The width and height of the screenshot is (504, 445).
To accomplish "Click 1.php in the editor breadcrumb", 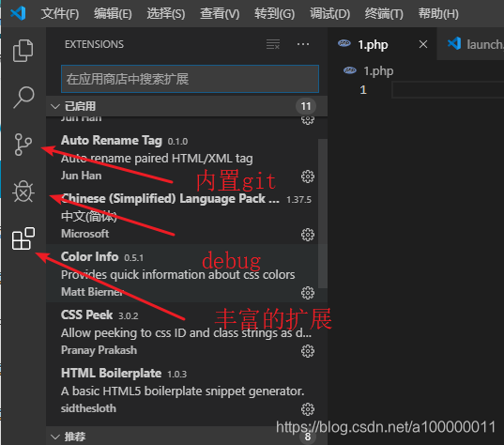I will [x=378, y=70].
